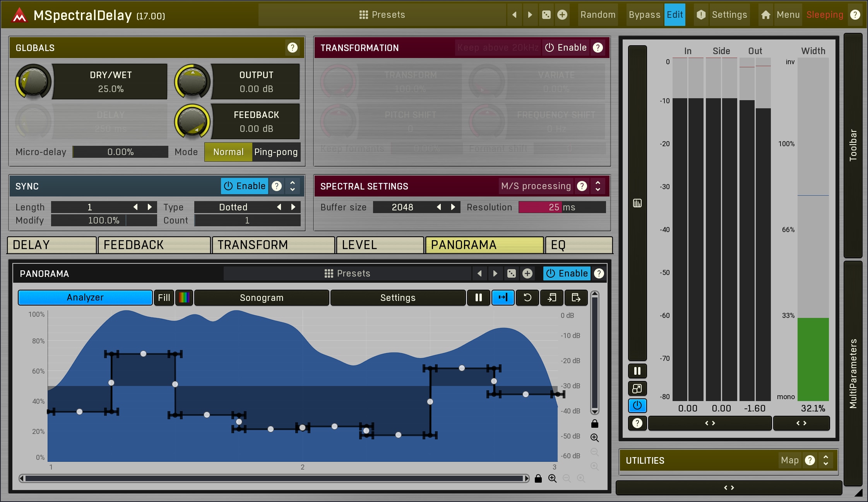The image size is (868, 502).
Task: Switch to the FEEDBACK tab
Action: coord(154,245)
